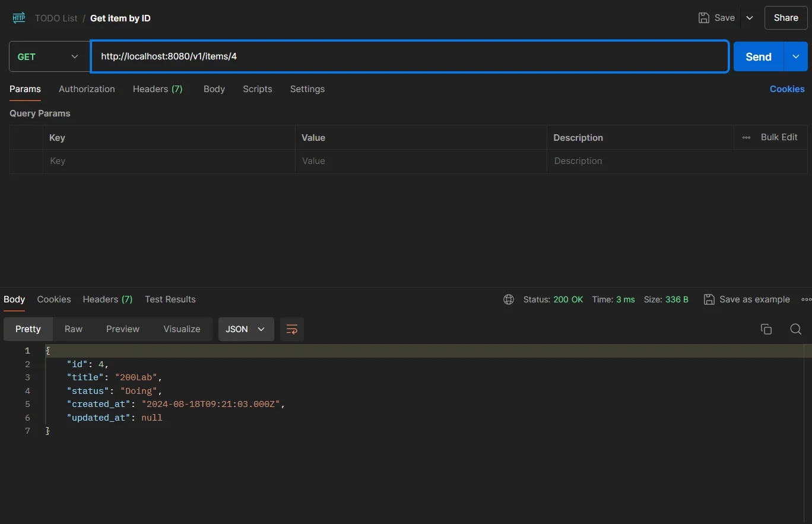Image resolution: width=812 pixels, height=524 pixels.
Task: Click the response search magnifier icon
Action: point(796,329)
